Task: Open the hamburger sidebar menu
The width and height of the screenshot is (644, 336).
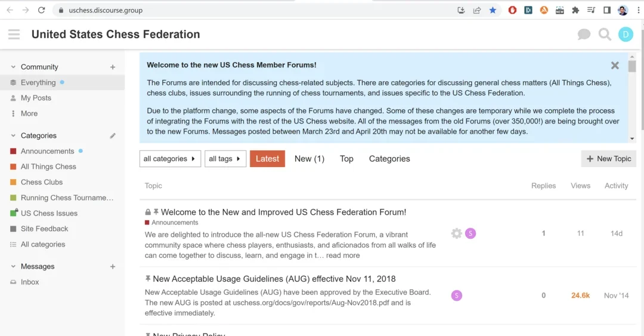Action: pyautogui.click(x=14, y=35)
